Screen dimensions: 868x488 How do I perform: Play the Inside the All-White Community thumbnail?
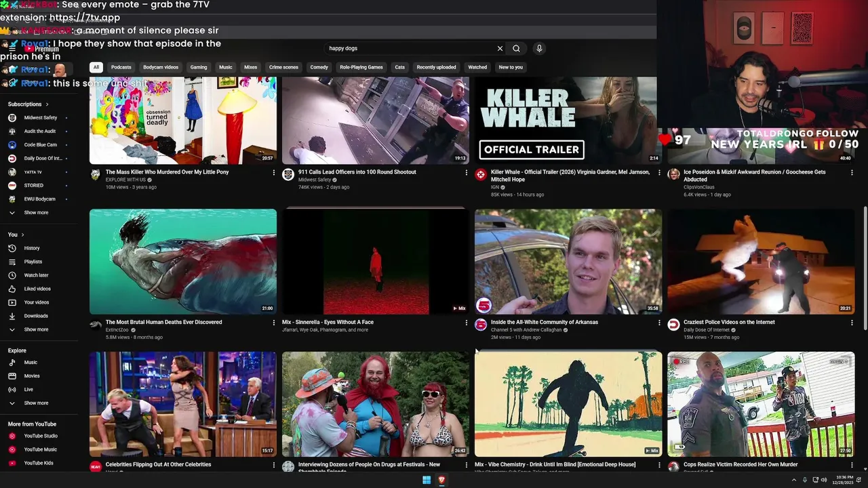pos(568,262)
